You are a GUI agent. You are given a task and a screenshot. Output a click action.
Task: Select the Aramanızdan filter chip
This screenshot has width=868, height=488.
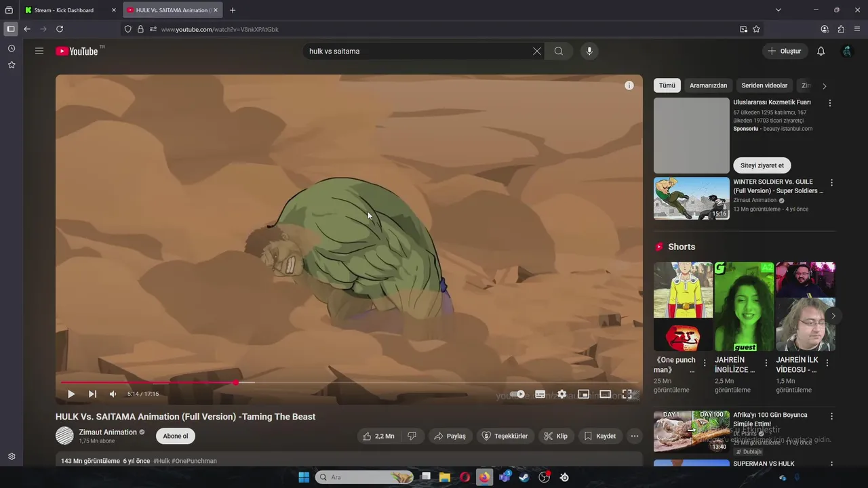pyautogui.click(x=708, y=85)
